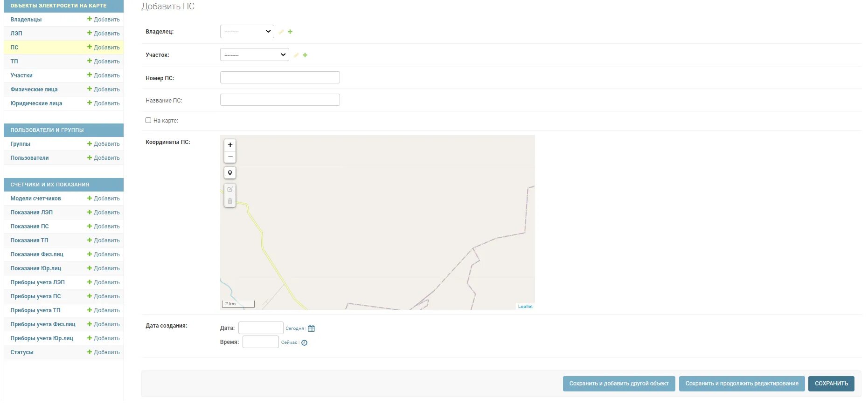
Task: Open Приборы учета Физ.лиц list
Action: click(43, 324)
